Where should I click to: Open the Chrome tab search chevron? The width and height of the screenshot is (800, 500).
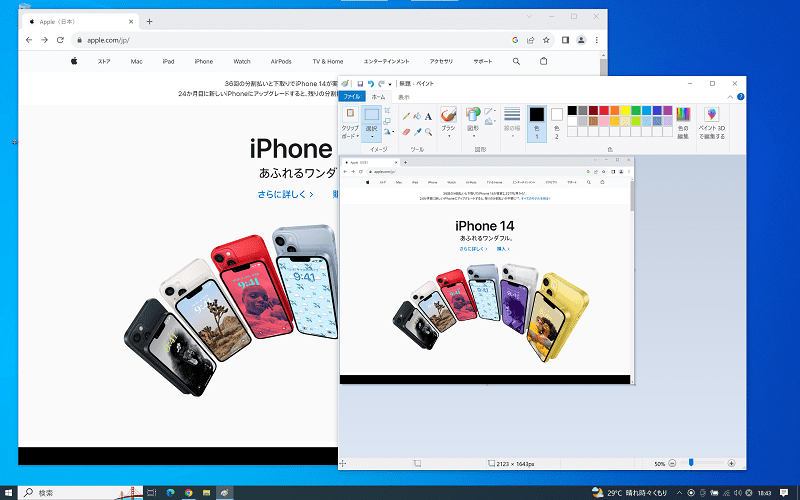click(529, 17)
